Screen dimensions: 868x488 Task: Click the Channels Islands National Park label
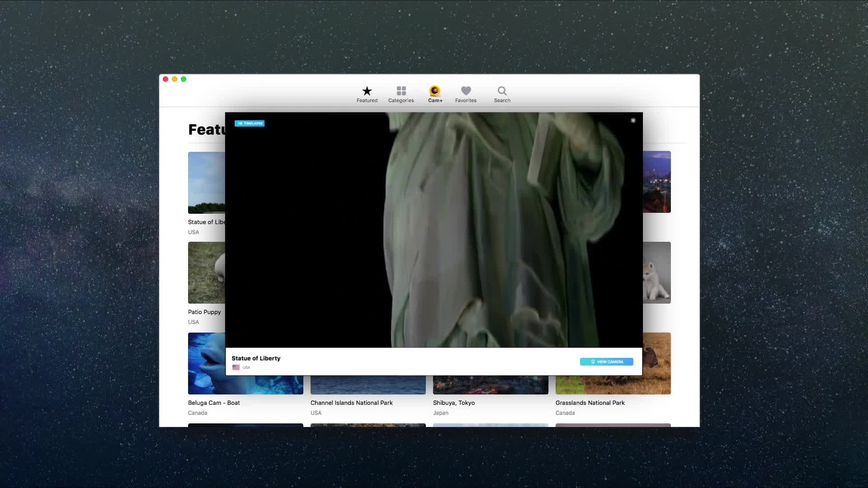coord(351,403)
